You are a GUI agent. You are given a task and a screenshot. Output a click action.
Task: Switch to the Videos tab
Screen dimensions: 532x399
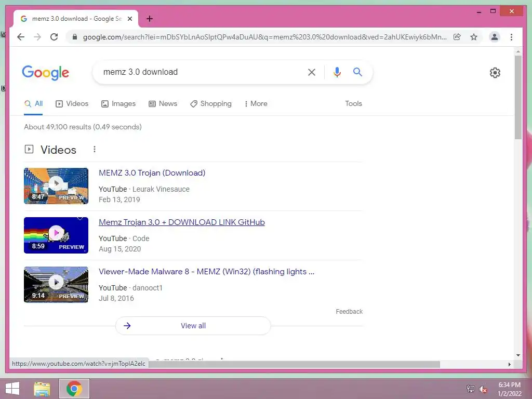click(72, 104)
